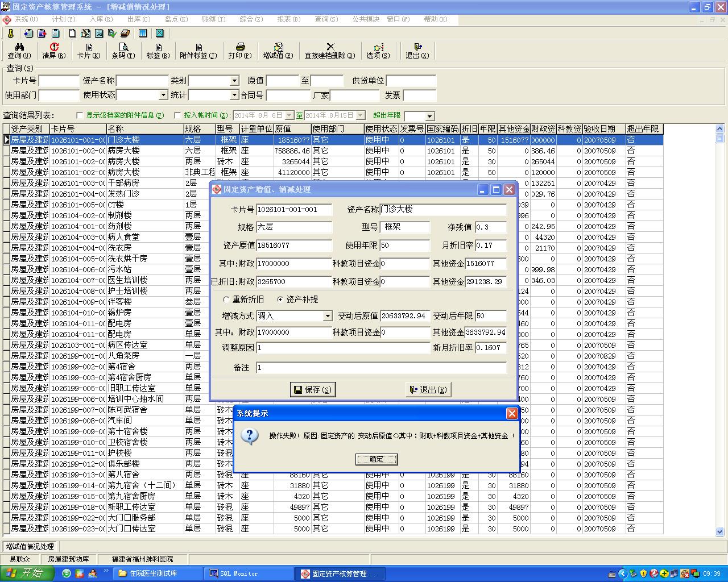Viewport: 728px width, 582px height.
Task: Click the 直接建档删除 X icon
Action: pyautogui.click(x=329, y=51)
